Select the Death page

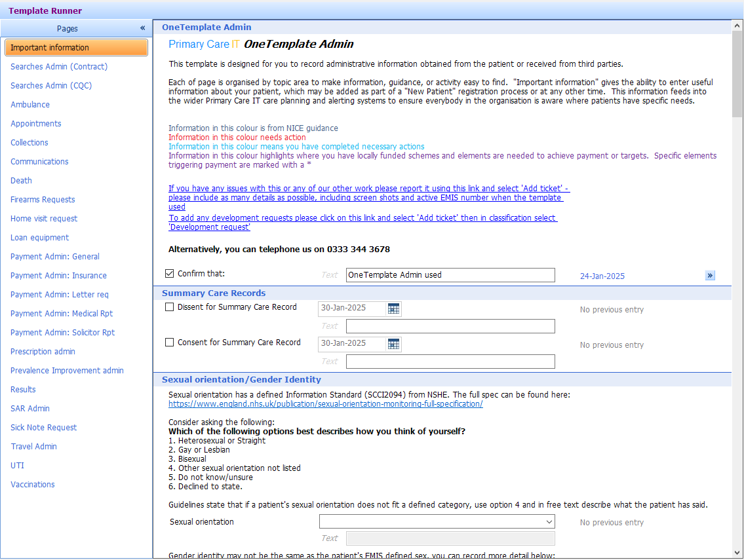click(x=22, y=180)
